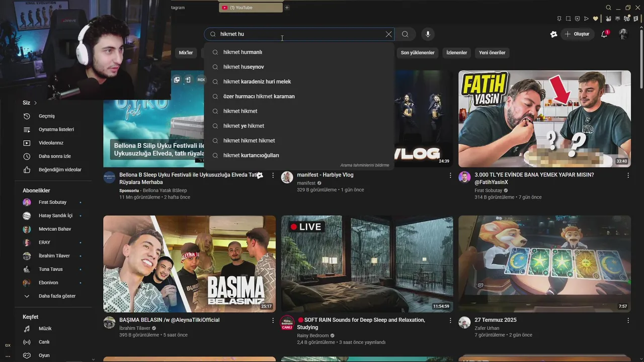The width and height of the screenshot is (644, 362).
Task: Bookmark page with the heart icon
Action: (596, 19)
